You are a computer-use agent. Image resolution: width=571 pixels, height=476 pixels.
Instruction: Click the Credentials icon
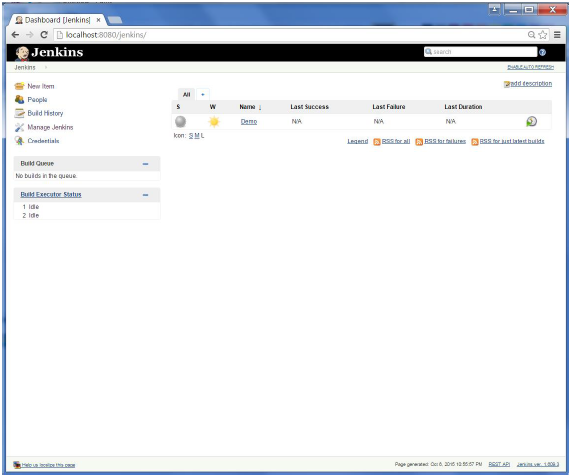(19, 141)
